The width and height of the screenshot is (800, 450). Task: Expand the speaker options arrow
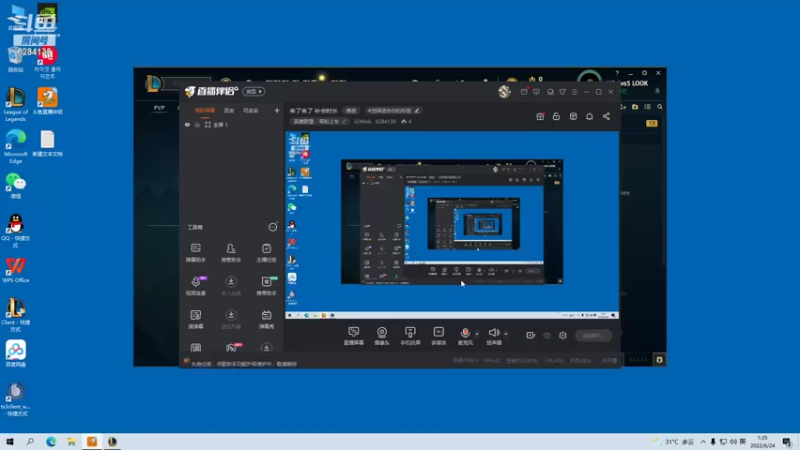tap(506, 334)
